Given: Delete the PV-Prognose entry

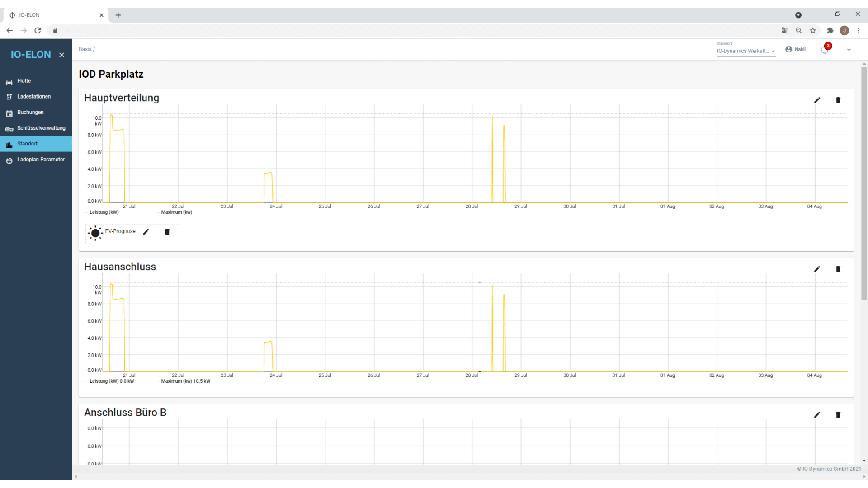Looking at the screenshot, I should tap(167, 232).
